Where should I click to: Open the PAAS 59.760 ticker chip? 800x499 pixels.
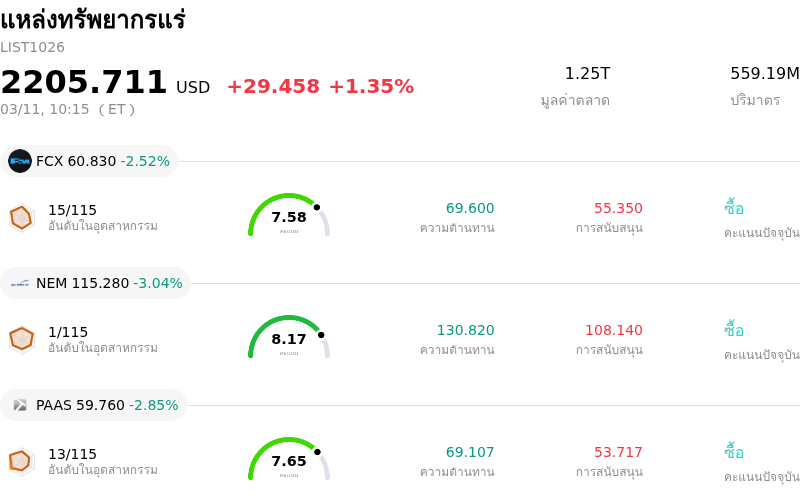coord(94,405)
